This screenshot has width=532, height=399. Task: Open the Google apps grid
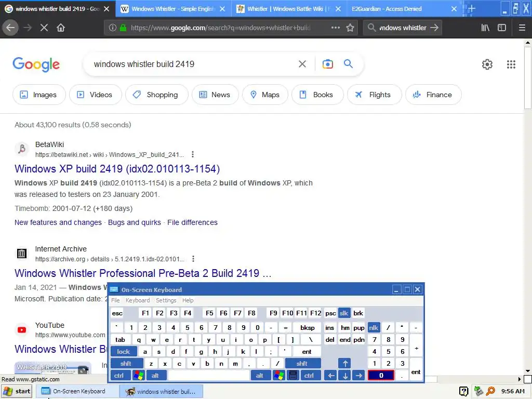click(511, 64)
